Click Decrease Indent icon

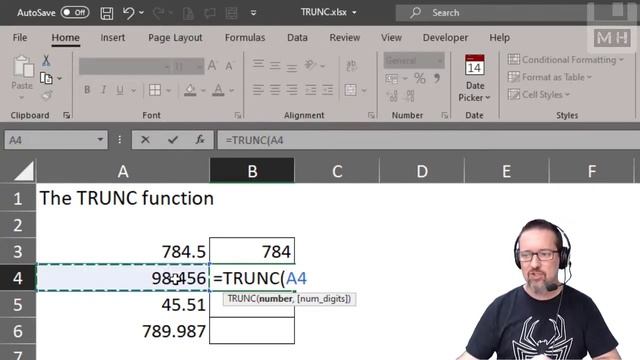tap(310, 90)
